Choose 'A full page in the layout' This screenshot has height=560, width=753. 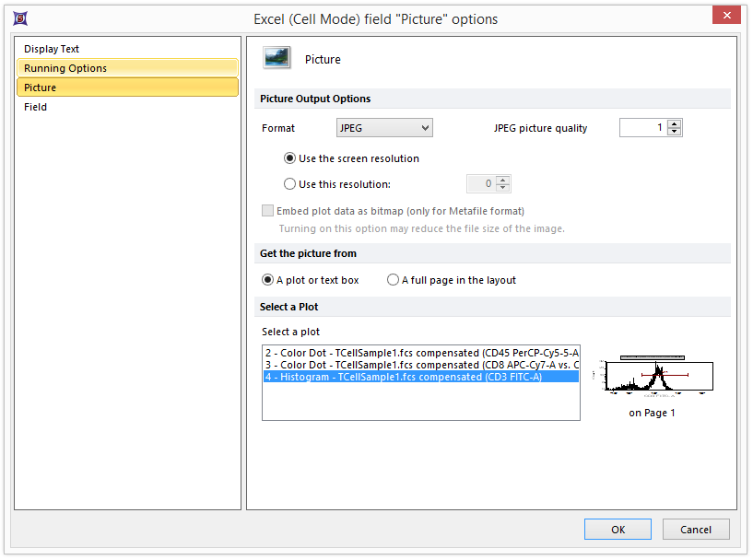394,280
